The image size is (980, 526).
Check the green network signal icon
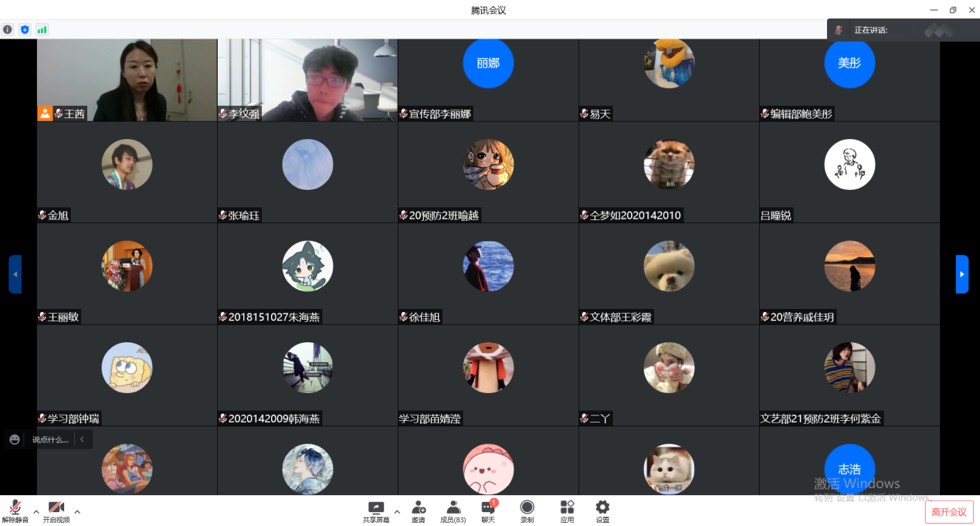click(42, 29)
